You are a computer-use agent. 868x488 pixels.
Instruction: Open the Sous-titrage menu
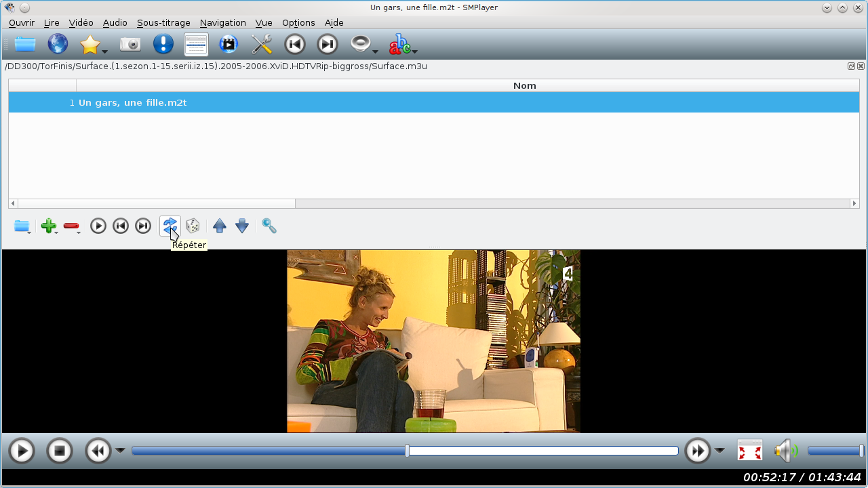pyautogui.click(x=163, y=22)
